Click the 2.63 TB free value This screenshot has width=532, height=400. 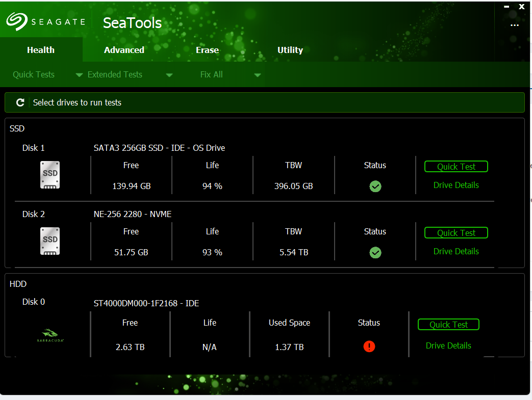point(130,347)
